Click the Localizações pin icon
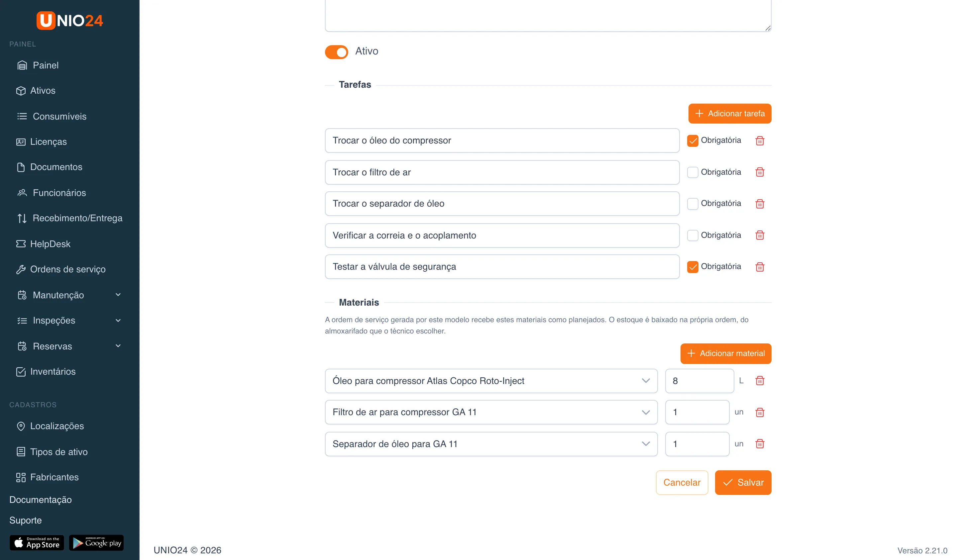Image resolution: width=957 pixels, height=560 pixels. (21, 426)
